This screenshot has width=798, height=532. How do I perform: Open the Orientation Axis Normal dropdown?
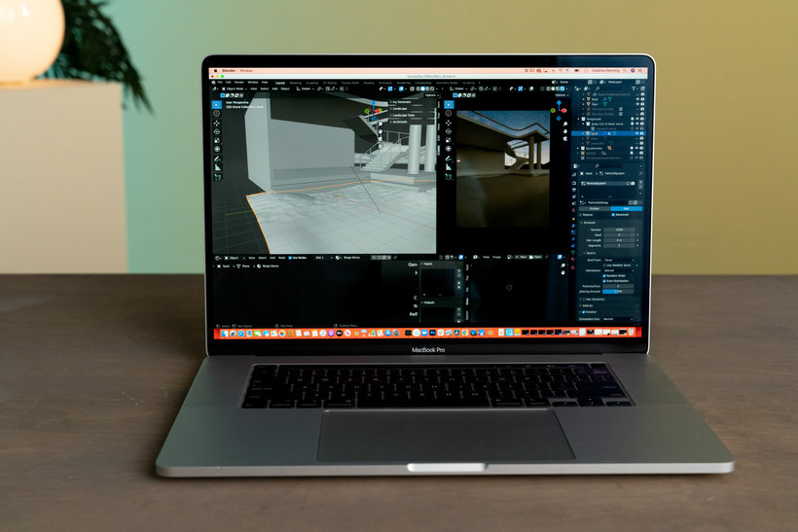pos(616,319)
